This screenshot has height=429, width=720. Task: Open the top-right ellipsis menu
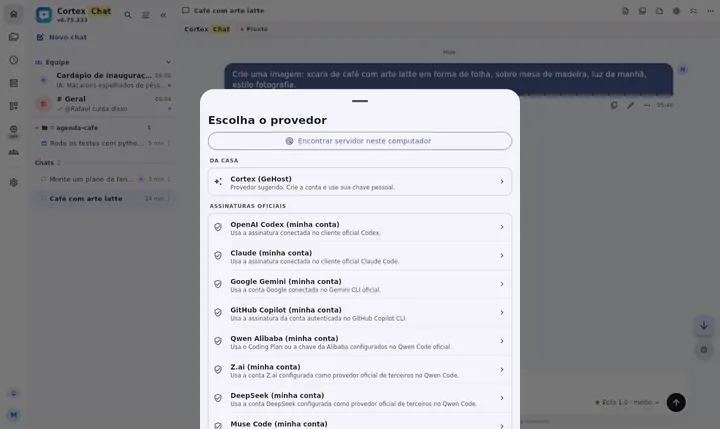point(710,11)
